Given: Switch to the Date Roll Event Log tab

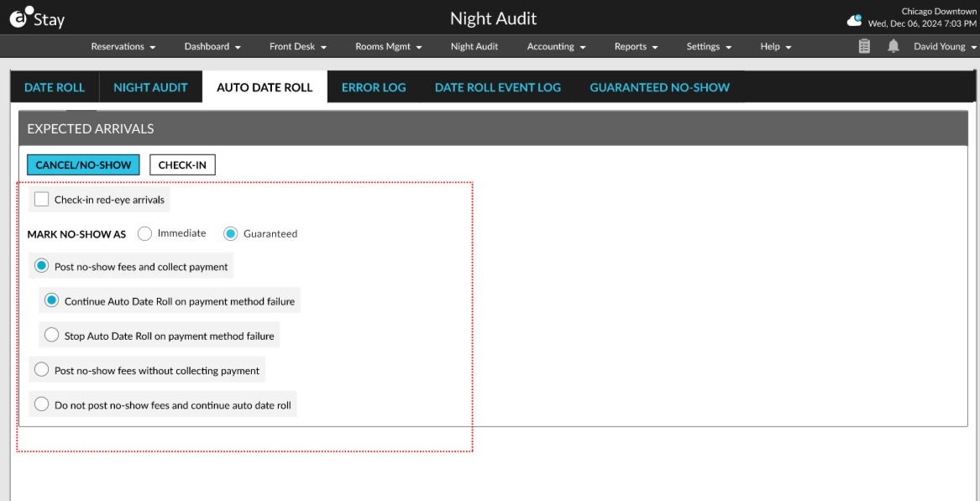Looking at the screenshot, I should point(498,87).
